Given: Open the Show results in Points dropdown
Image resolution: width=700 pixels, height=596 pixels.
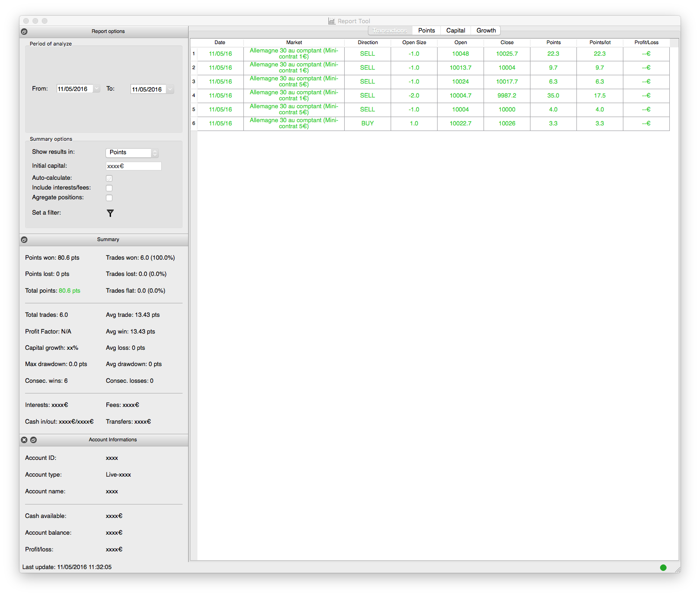Looking at the screenshot, I should click(x=132, y=153).
